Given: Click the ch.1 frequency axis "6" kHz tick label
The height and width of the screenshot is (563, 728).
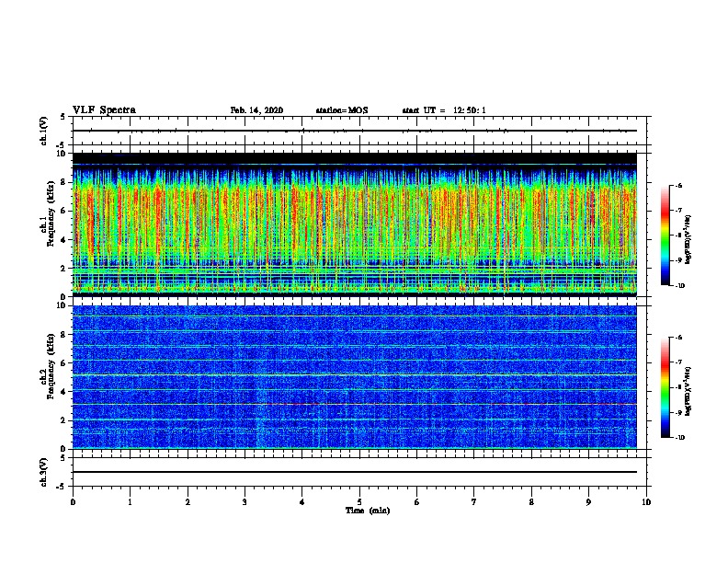Looking at the screenshot, I should 63,211.
